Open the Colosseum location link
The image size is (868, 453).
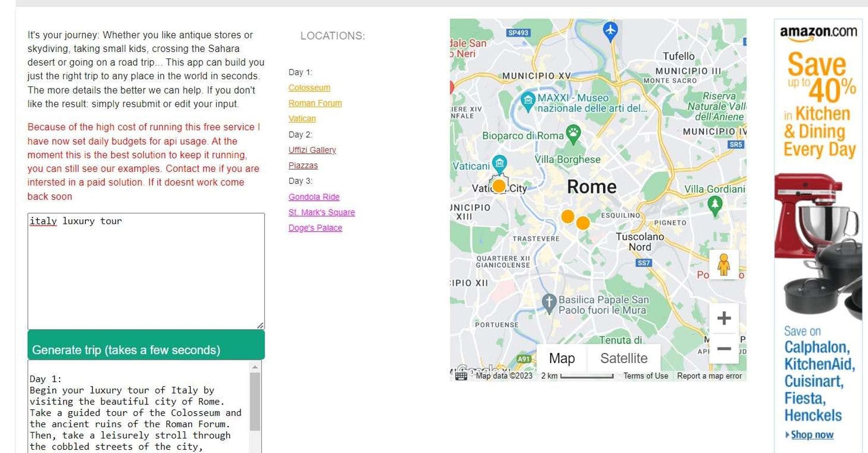click(x=309, y=88)
